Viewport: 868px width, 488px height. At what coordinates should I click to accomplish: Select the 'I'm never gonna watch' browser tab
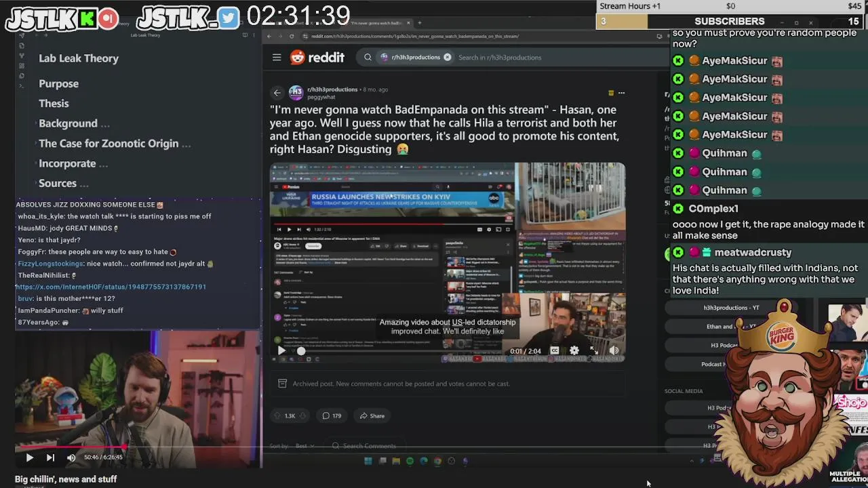376,23
